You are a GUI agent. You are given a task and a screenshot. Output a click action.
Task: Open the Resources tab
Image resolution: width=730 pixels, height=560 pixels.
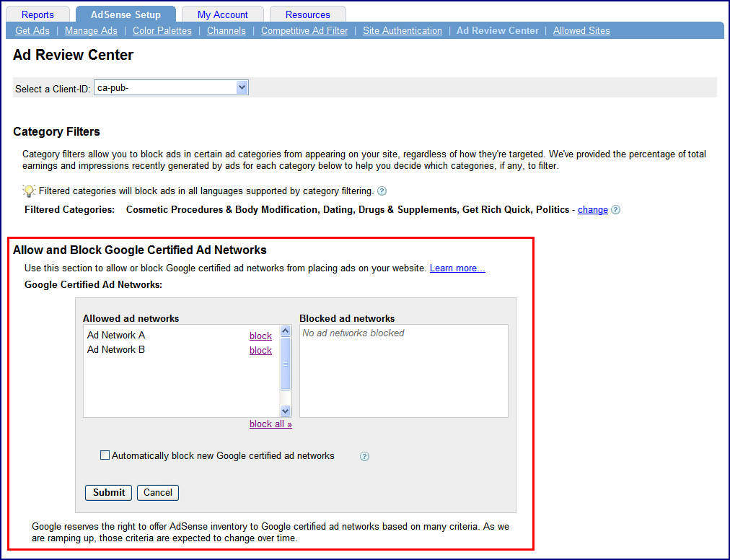tap(308, 14)
